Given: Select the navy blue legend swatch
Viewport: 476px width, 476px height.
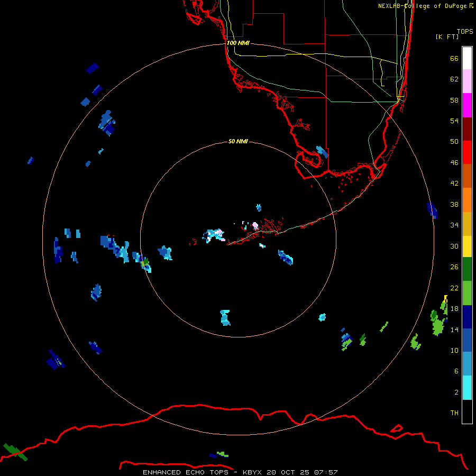Looking at the screenshot, I should 467,317.
